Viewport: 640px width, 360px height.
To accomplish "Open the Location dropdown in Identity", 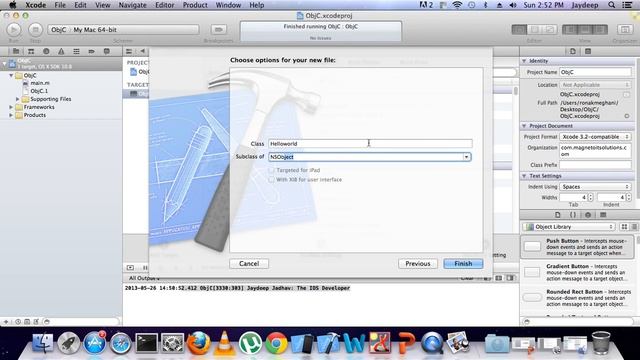I will [595, 85].
